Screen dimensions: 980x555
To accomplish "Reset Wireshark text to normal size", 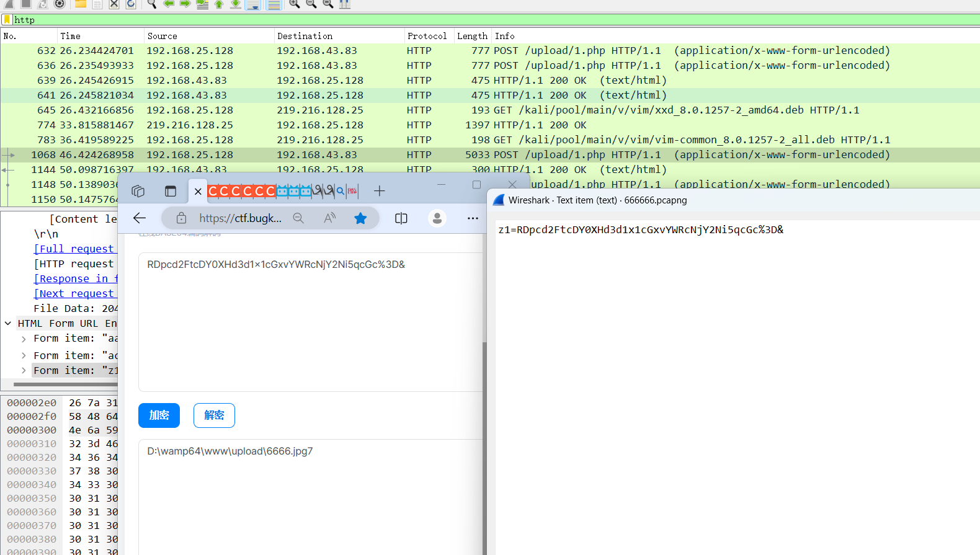I will (328, 4).
